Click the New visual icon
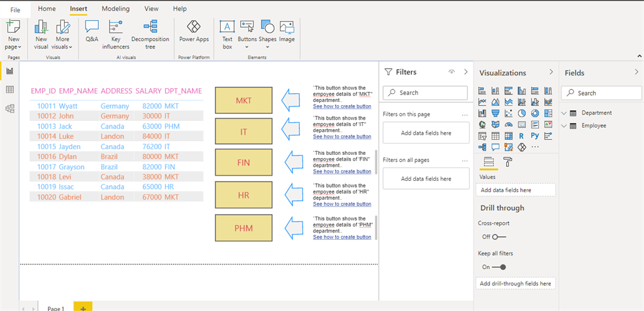Image resolution: width=644 pixels, height=311 pixels. (41, 27)
